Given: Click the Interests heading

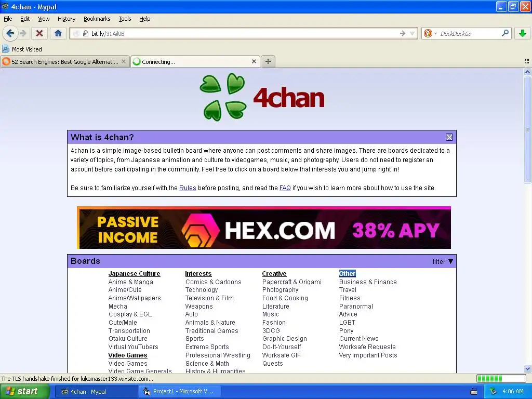Looking at the screenshot, I should click(198, 273).
